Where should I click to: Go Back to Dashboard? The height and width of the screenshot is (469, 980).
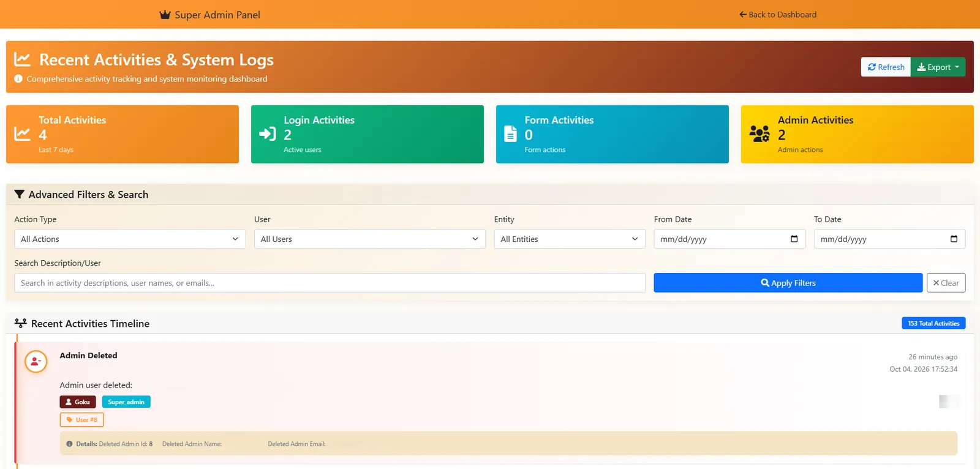click(x=777, y=15)
